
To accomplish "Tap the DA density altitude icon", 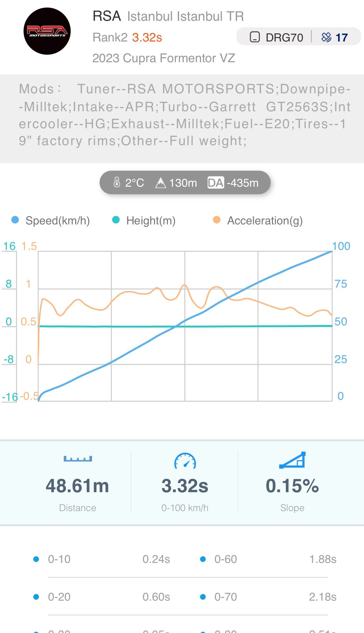I will click(x=215, y=183).
